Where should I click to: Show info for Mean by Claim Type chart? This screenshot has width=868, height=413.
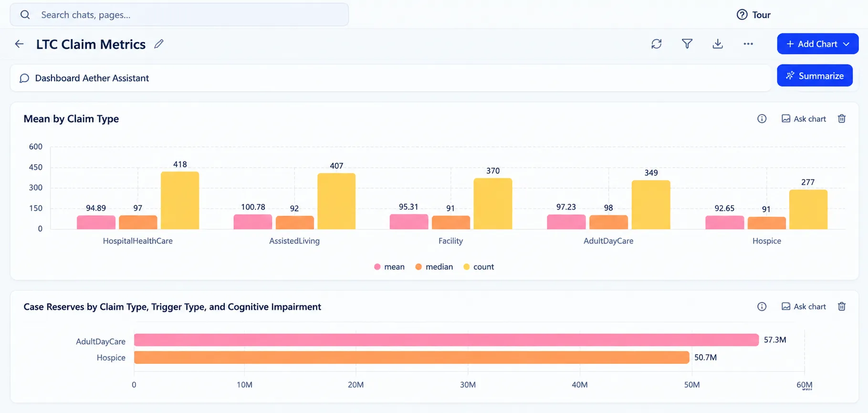[762, 119]
